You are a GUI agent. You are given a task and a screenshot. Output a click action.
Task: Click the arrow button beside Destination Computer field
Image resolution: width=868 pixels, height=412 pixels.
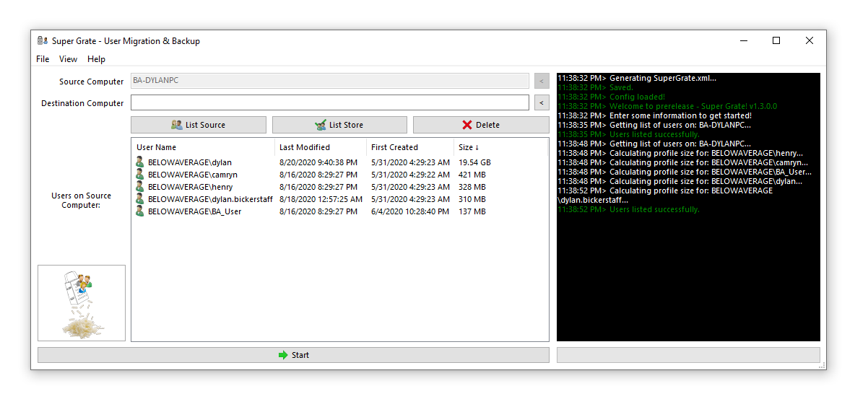tap(542, 103)
